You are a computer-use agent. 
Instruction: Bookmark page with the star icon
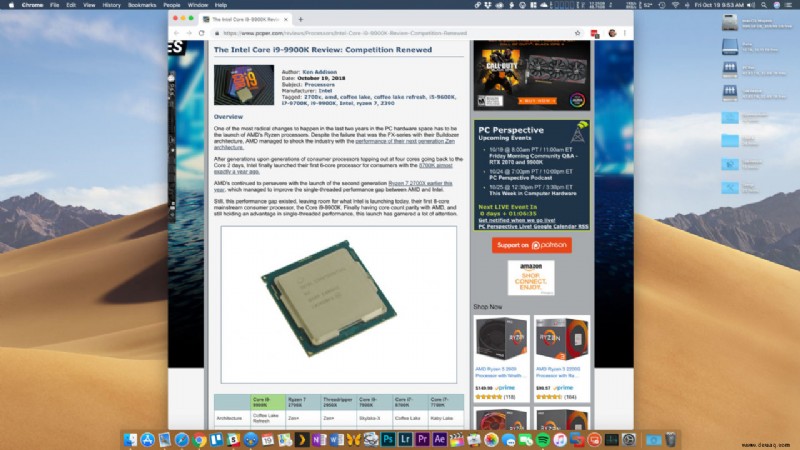[578, 33]
